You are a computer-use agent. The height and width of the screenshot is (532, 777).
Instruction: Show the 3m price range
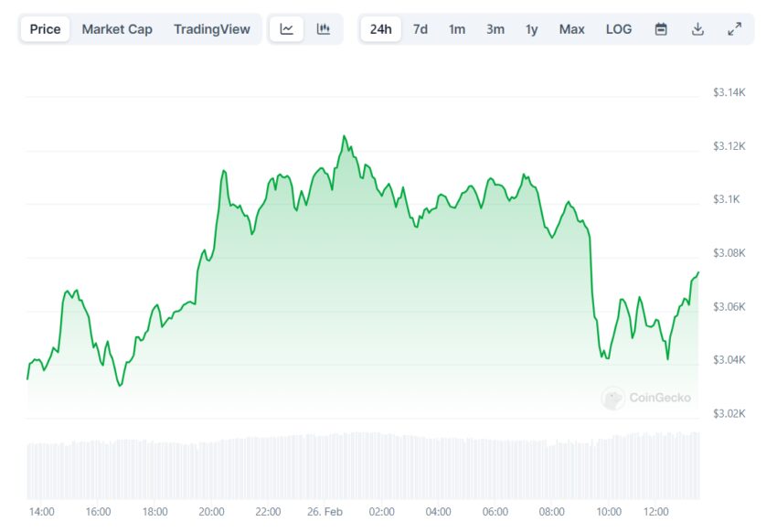495,29
